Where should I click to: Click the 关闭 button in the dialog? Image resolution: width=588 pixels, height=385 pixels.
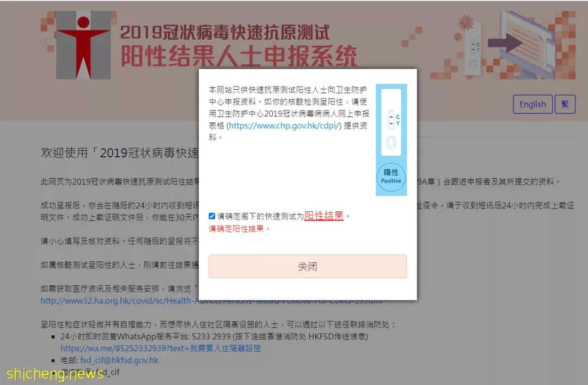[308, 266]
